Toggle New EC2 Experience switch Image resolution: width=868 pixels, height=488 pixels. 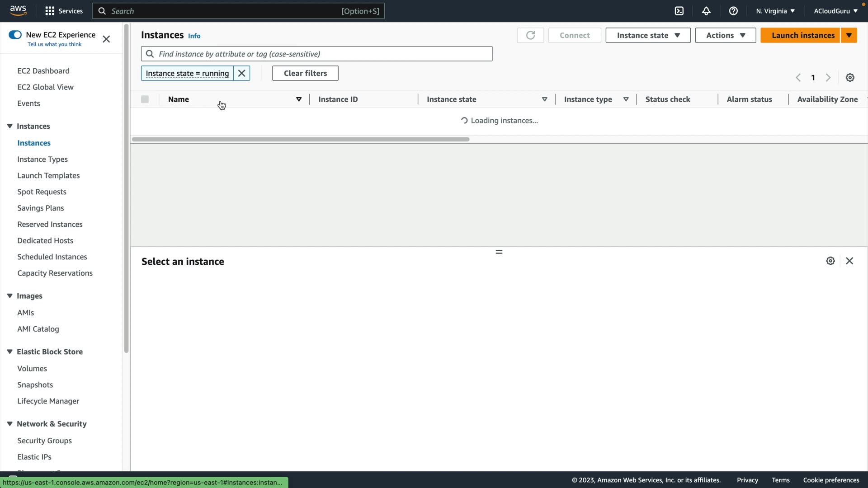click(15, 35)
